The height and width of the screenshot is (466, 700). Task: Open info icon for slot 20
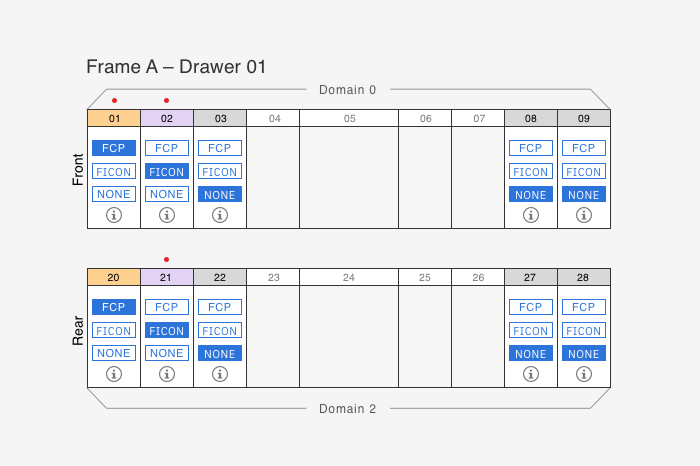(x=114, y=374)
